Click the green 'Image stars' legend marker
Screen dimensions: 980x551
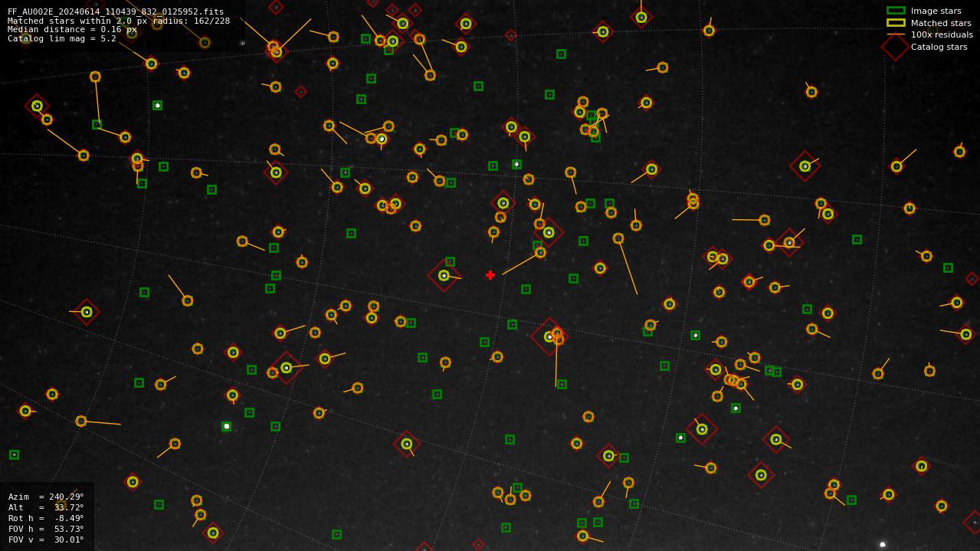(896, 11)
